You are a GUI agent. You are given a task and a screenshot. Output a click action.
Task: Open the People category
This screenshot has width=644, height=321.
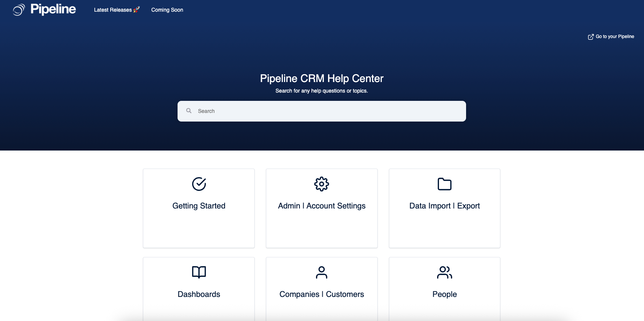[x=445, y=289]
